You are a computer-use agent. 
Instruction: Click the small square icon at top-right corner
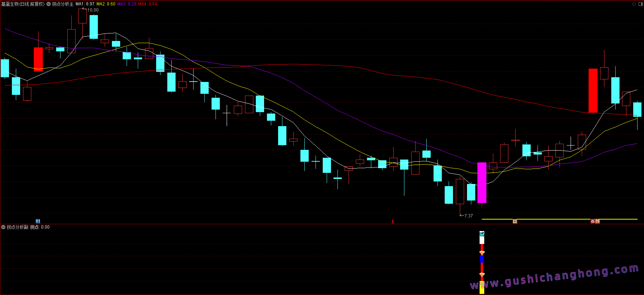coord(640,4)
